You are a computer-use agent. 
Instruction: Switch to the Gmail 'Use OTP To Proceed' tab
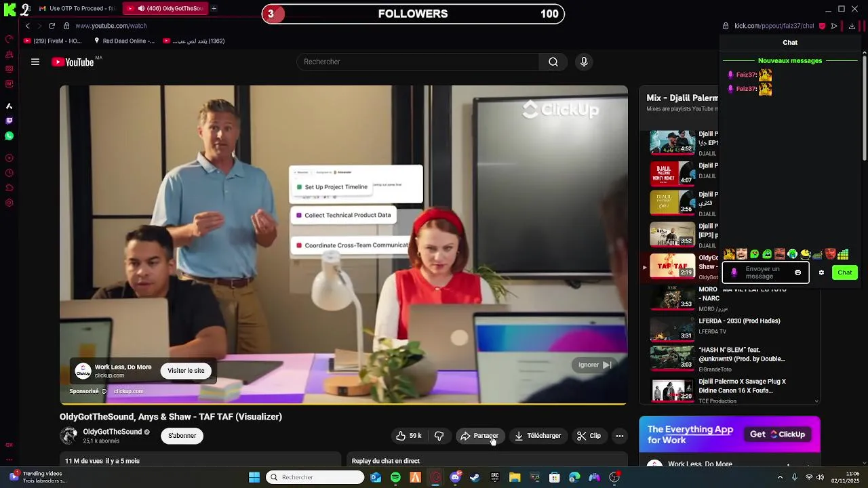pyautogui.click(x=77, y=8)
